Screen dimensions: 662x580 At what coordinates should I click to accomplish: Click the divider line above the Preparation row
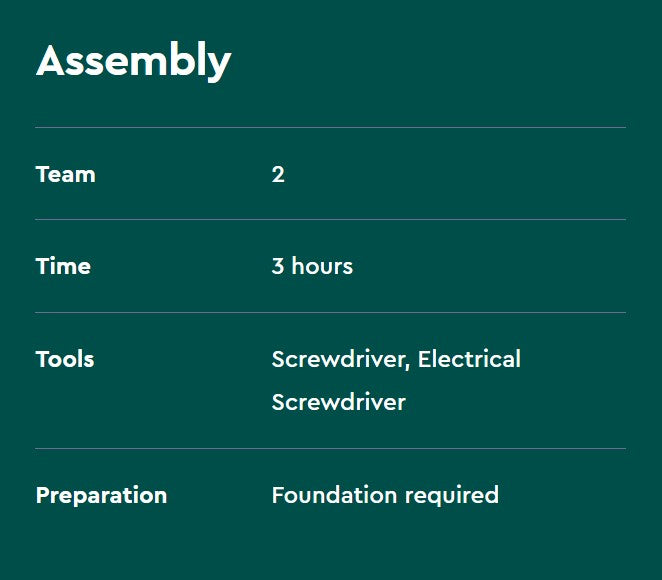(330, 448)
